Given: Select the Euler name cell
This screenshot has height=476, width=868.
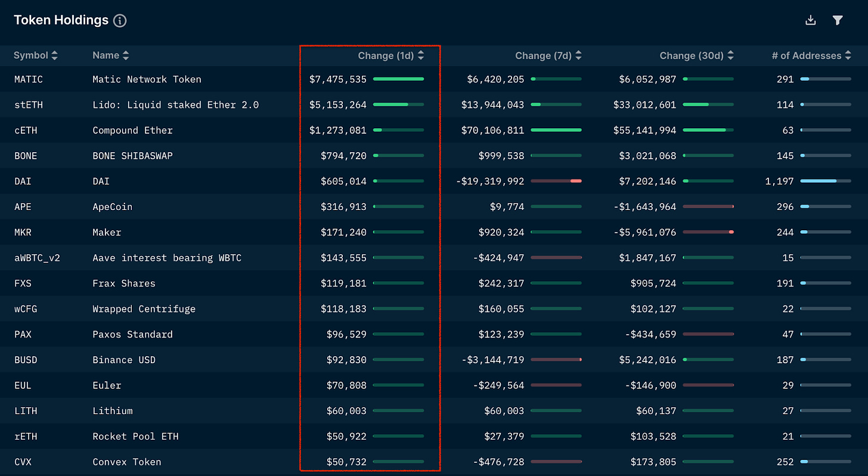Looking at the screenshot, I should 107,385.
